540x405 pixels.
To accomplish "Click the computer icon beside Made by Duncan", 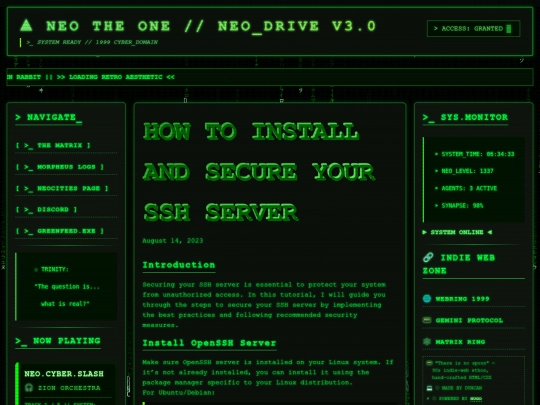I will point(429,388).
